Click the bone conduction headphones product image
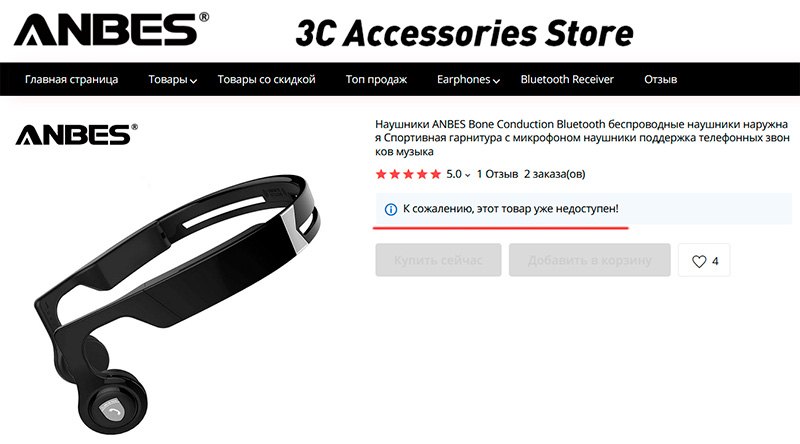The image size is (800, 444). point(178,304)
